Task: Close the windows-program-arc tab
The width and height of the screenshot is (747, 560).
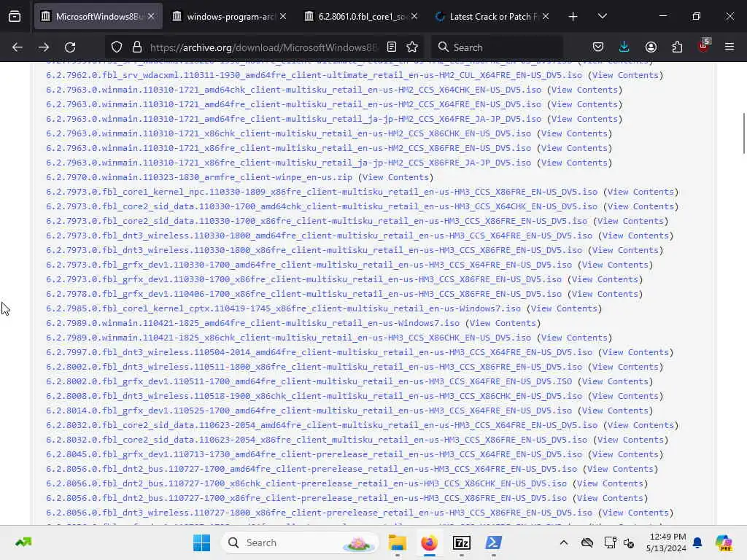Action: (283, 16)
